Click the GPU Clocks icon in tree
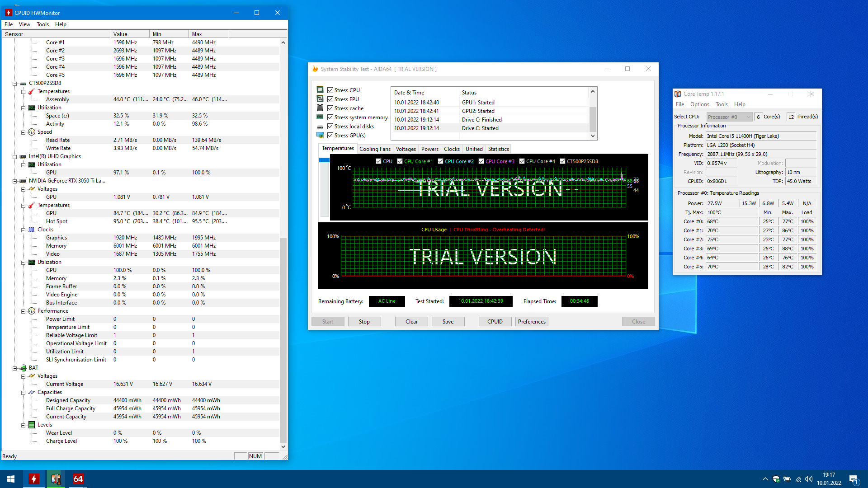The image size is (868, 488). point(32,230)
